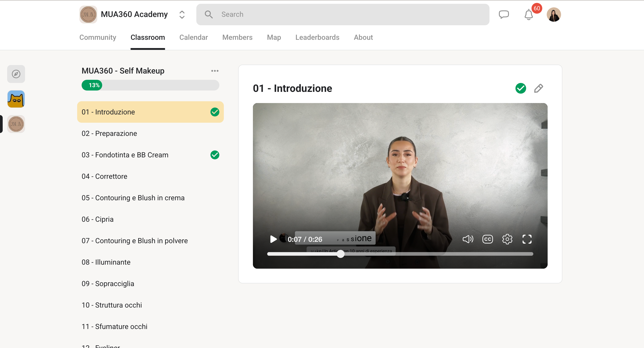Open lesson 09 - Sopracciglia
This screenshot has height=348, width=644.
(x=150, y=284)
